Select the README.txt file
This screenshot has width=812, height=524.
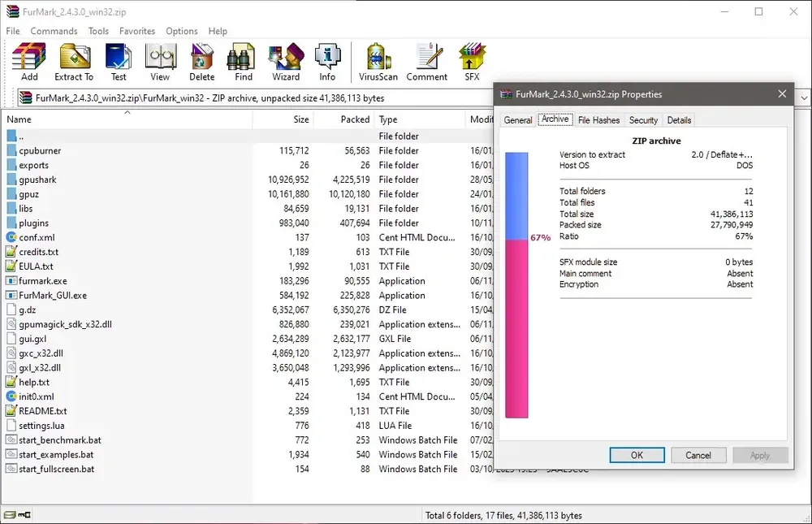247,411
